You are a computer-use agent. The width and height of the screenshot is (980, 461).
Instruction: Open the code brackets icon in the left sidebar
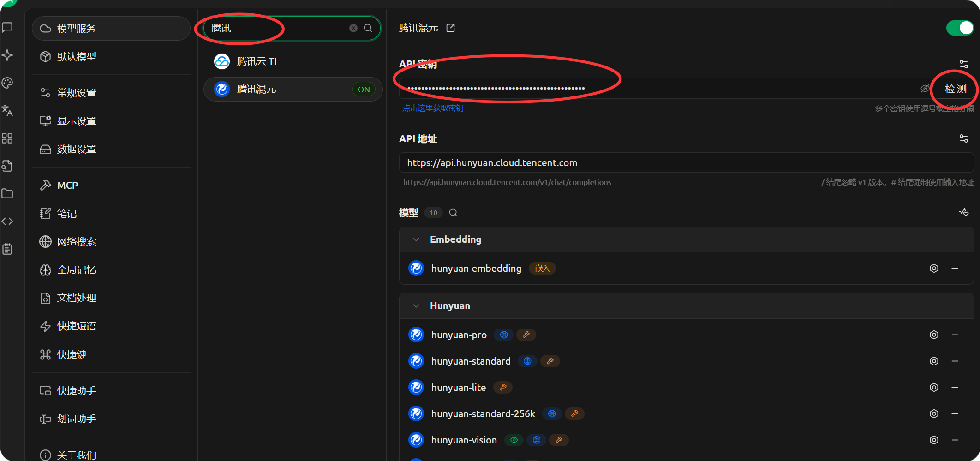[x=7, y=222]
